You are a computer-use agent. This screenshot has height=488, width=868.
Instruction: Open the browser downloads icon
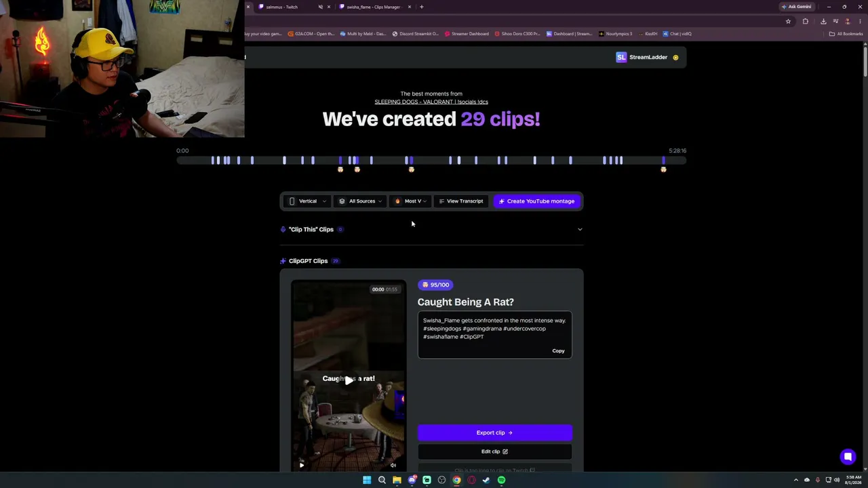tap(823, 21)
